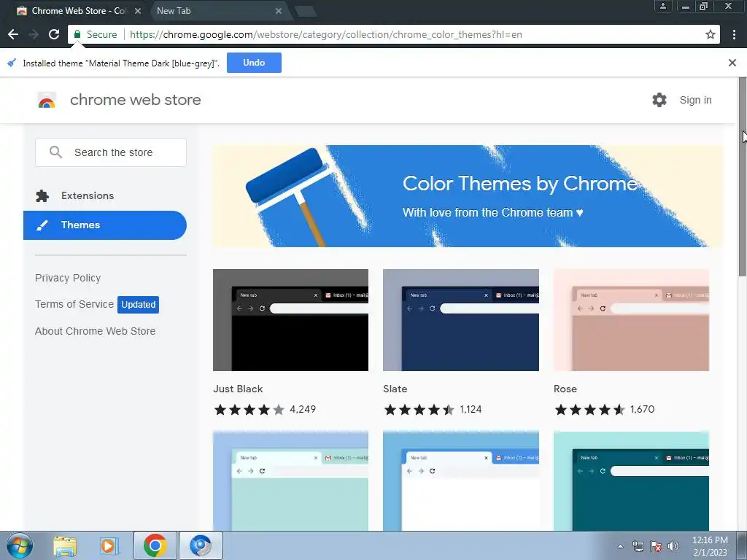Viewport: 747px width, 560px height.
Task: Click the green Secure padlock icon
Action: point(77,34)
